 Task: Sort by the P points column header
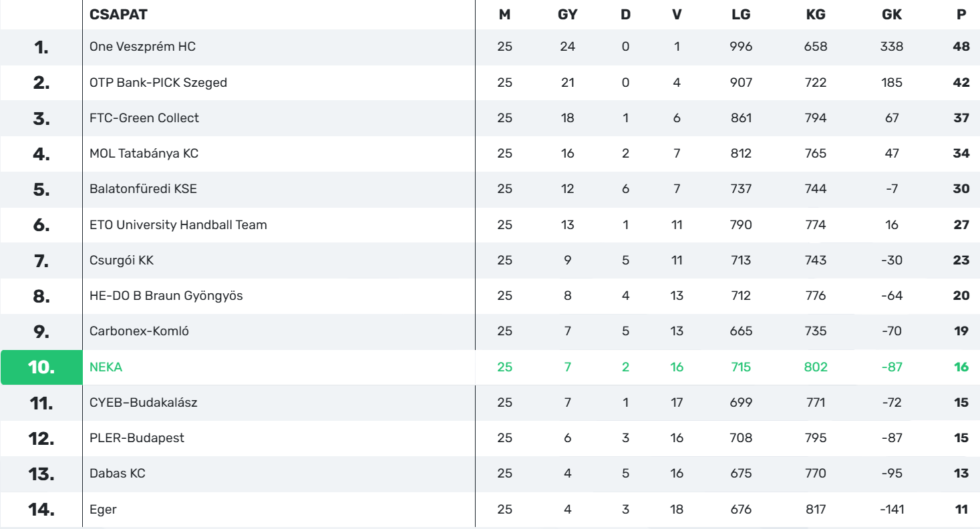(x=961, y=14)
